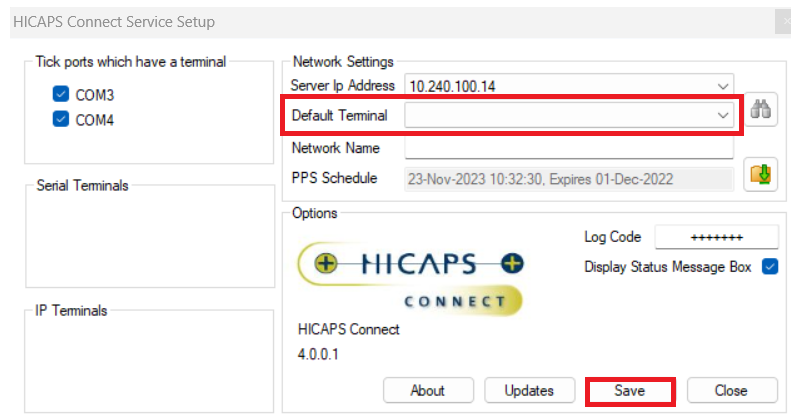Click the HICAPS Connect Service Setup title bar
801x419 pixels.
(300, 21)
